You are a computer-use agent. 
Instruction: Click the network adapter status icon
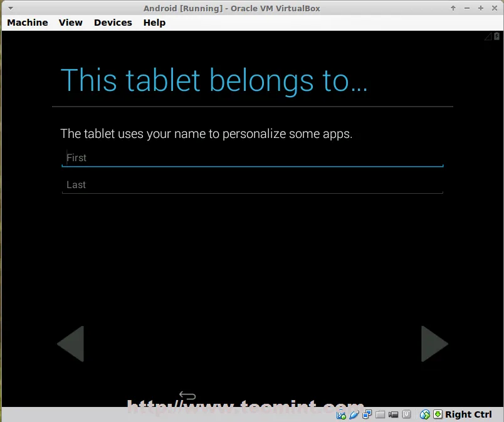point(367,414)
